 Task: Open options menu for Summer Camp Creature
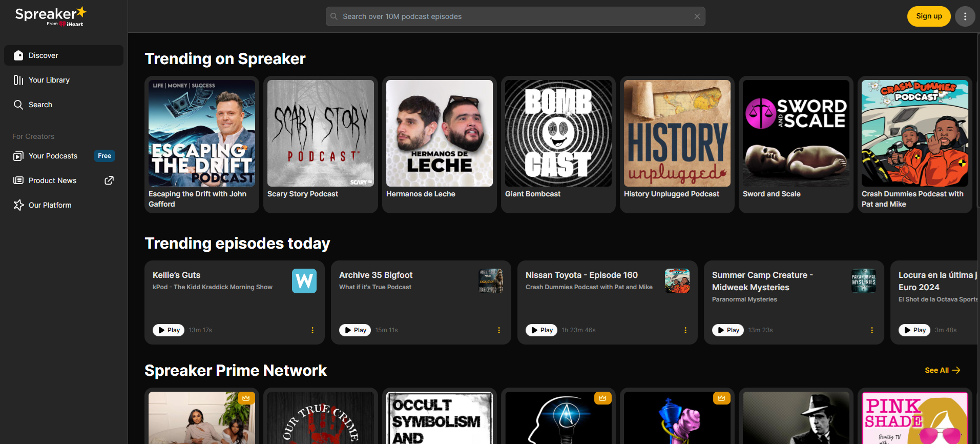pyautogui.click(x=872, y=330)
